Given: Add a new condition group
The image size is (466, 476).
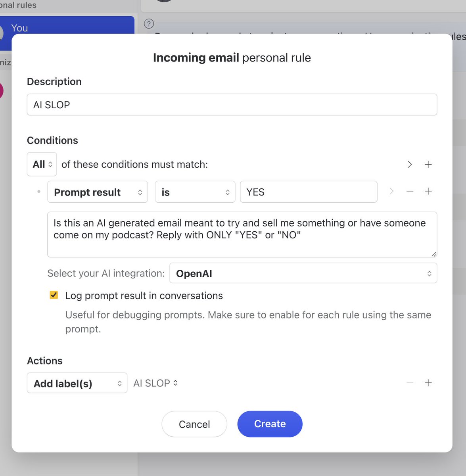Looking at the screenshot, I should point(428,164).
